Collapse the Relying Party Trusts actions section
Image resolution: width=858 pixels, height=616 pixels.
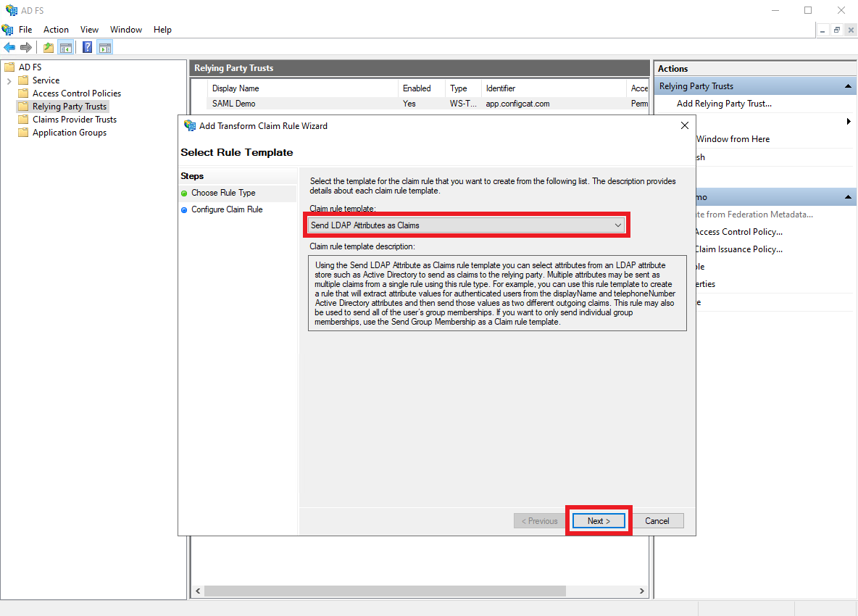pos(846,86)
